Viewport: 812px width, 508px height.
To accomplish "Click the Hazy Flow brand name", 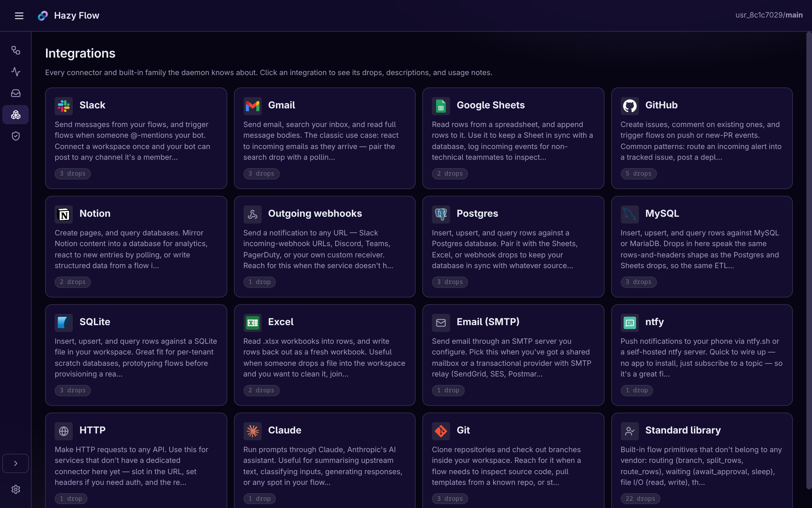I will (76, 16).
